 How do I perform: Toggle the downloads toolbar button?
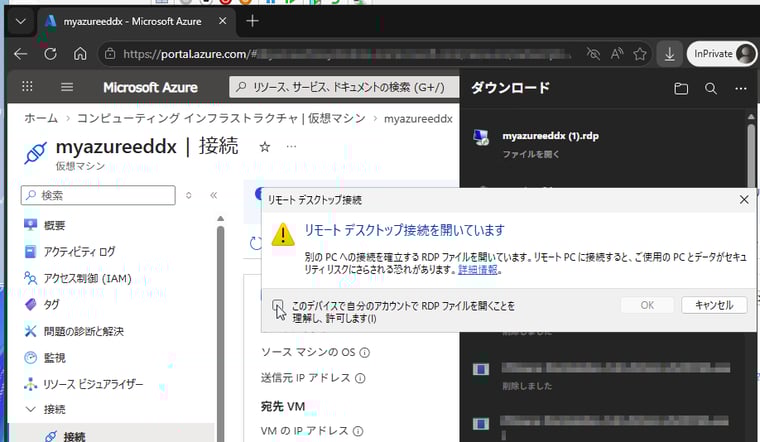tap(669, 54)
